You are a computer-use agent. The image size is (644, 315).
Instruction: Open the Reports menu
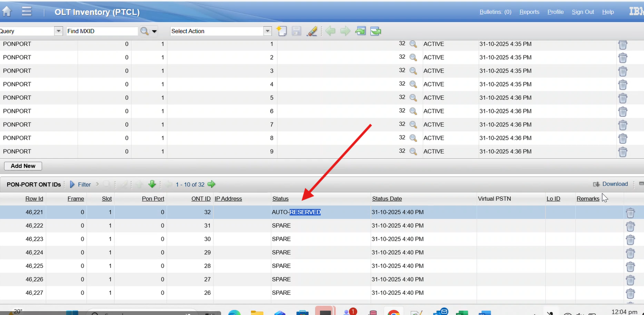point(529,12)
